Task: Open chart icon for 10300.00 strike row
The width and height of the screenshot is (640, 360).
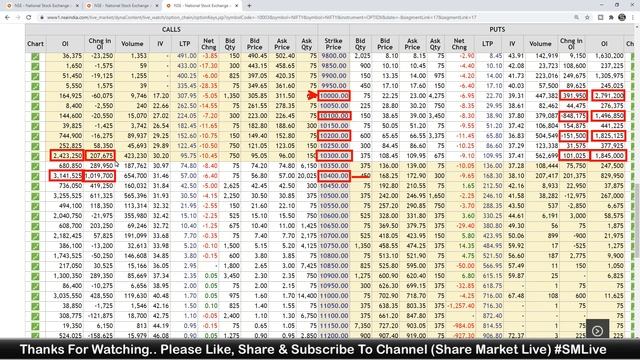Action: click(x=36, y=156)
